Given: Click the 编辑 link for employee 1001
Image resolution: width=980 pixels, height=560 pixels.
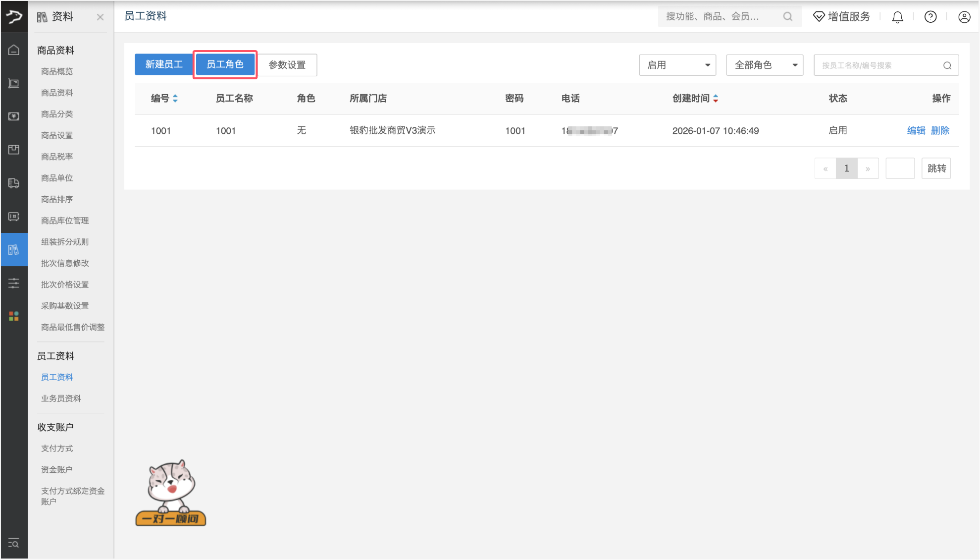Looking at the screenshot, I should [x=916, y=130].
